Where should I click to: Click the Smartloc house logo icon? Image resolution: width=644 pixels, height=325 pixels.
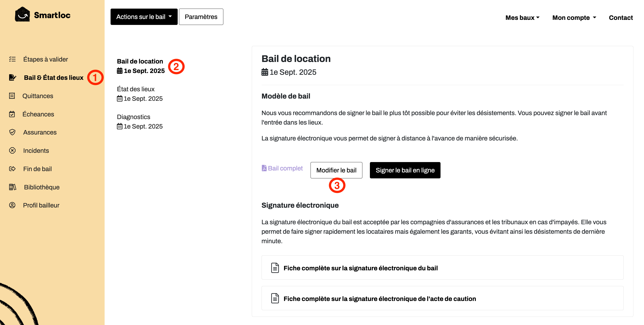tap(22, 15)
